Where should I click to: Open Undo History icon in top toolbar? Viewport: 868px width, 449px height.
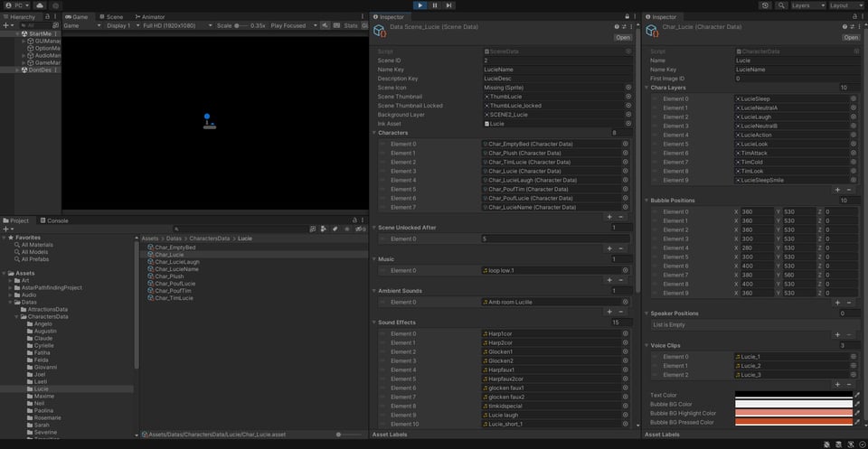pos(766,5)
